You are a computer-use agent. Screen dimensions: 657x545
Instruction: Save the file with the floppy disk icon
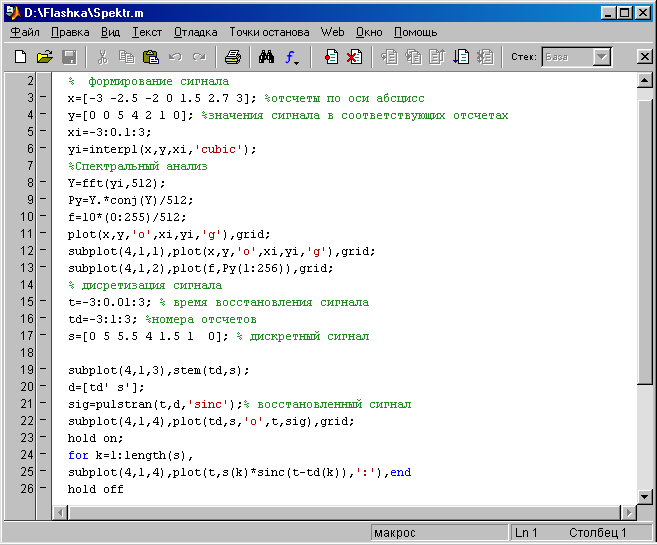pos(70,57)
